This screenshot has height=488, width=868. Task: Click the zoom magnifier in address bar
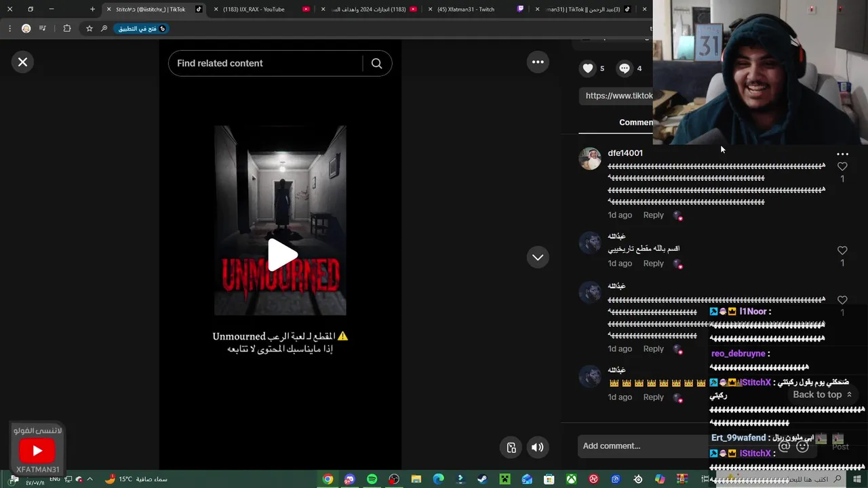click(x=104, y=28)
